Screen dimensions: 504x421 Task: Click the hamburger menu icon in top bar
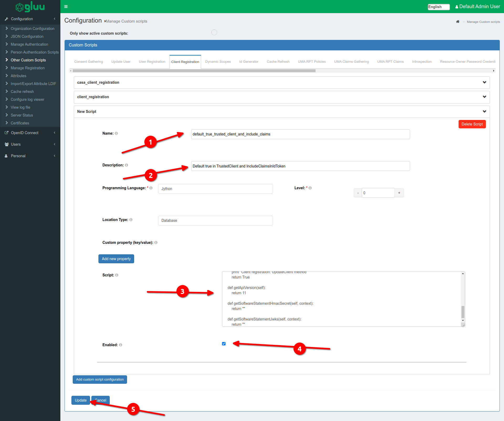pos(66,7)
